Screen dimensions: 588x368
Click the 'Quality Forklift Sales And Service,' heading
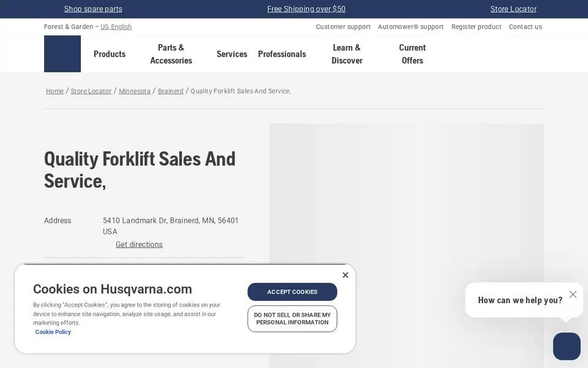tap(140, 170)
